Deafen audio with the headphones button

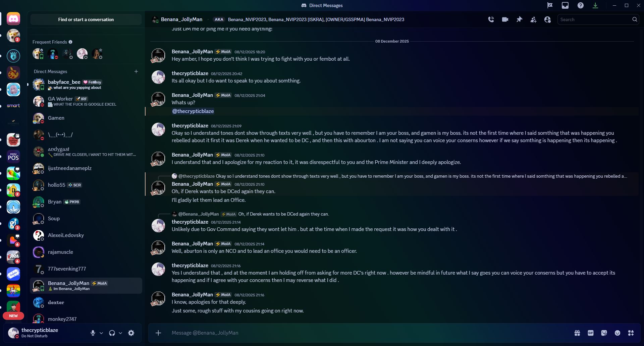pos(112,333)
